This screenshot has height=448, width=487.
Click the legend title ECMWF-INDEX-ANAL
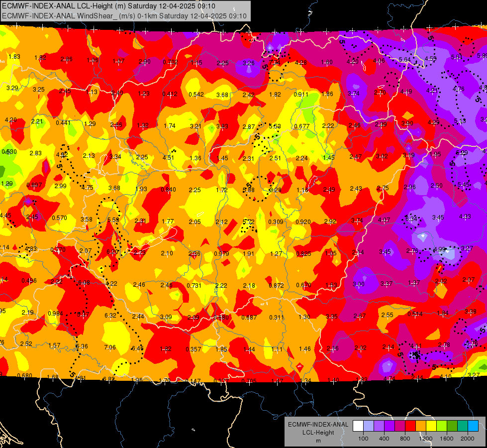coord(318,425)
